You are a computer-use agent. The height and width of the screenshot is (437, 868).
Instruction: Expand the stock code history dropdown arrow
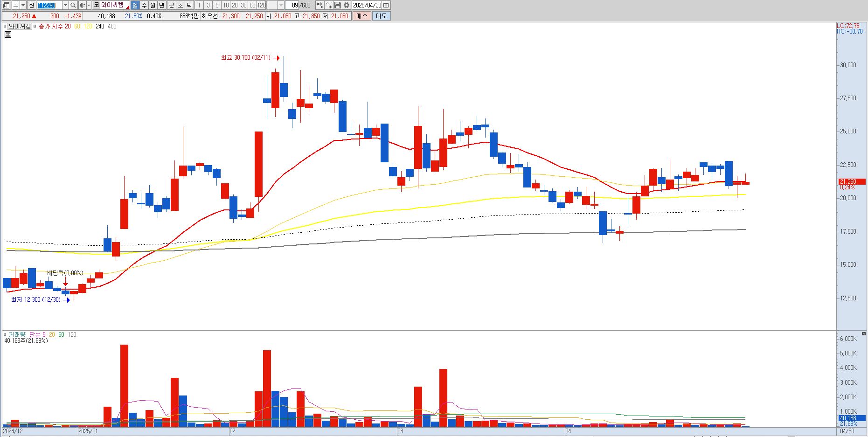pyautogui.click(x=65, y=5)
